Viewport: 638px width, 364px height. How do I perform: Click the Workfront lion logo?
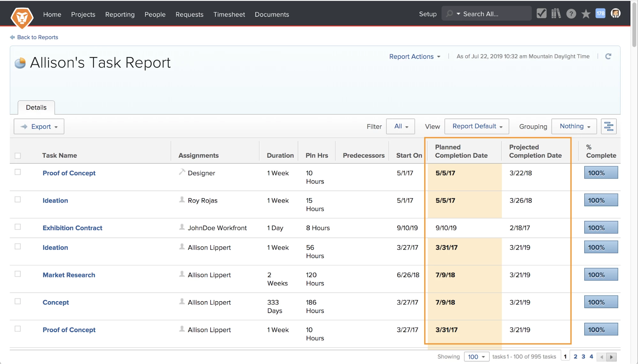(22, 17)
